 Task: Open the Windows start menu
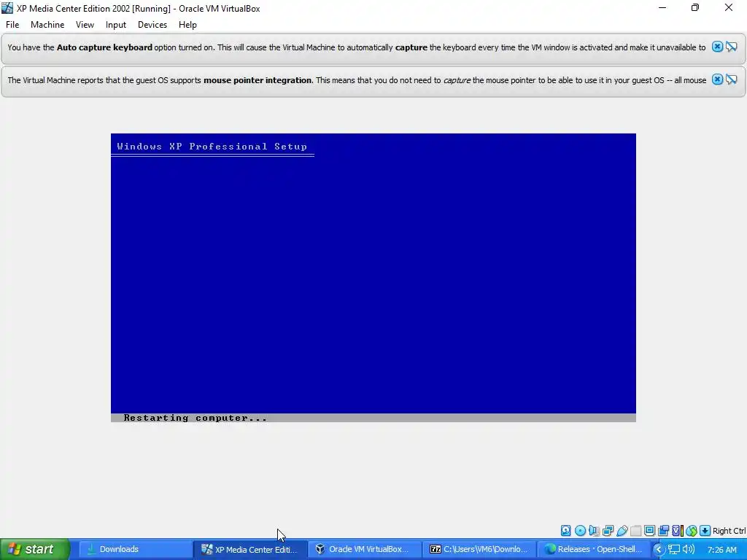tap(35, 549)
